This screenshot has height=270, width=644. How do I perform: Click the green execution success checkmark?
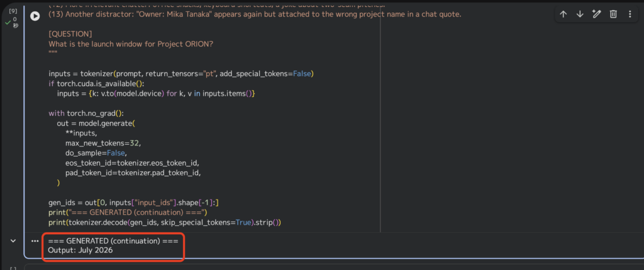tap(8, 23)
